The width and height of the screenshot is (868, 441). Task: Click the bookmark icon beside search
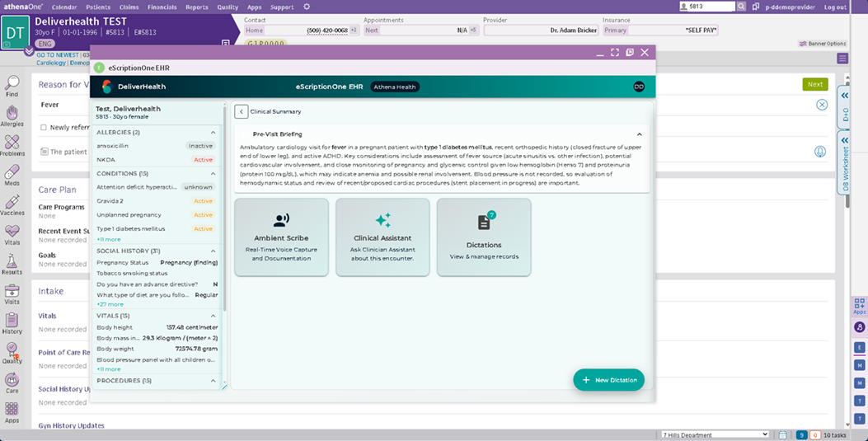[x=756, y=7]
